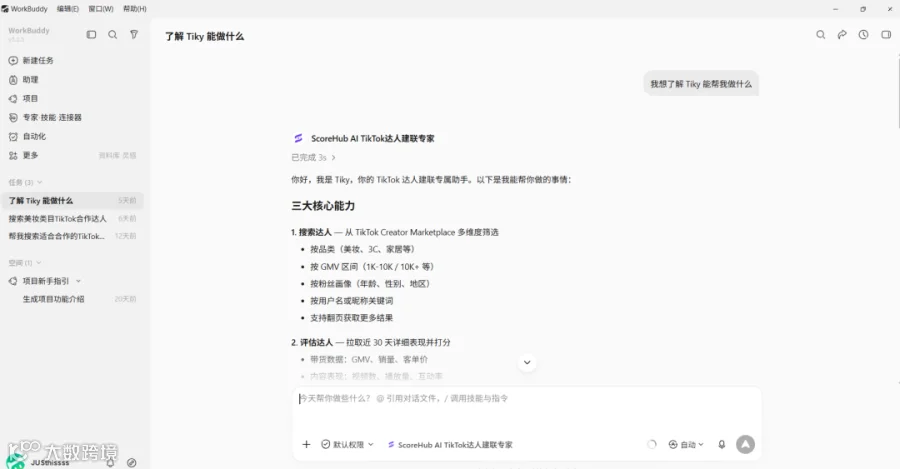Toggle right side panel icon in header
This screenshot has width=900, height=469.
click(886, 34)
